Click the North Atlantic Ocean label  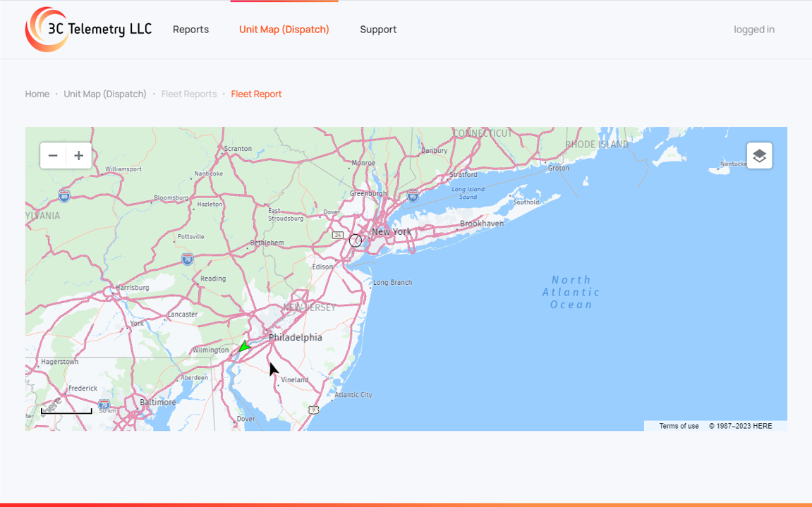click(571, 292)
